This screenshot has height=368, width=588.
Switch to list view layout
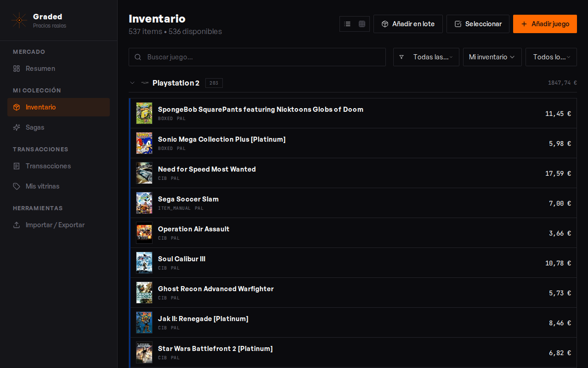347,24
